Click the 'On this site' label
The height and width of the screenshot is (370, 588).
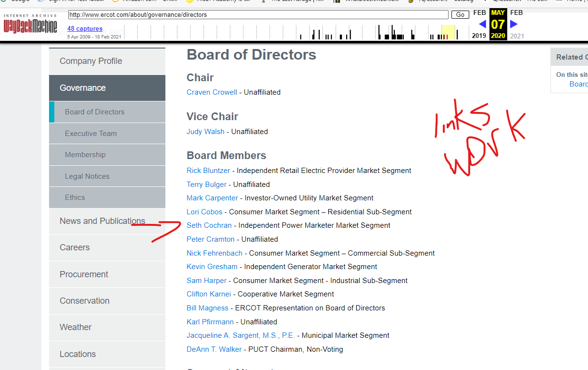[x=572, y=75]
